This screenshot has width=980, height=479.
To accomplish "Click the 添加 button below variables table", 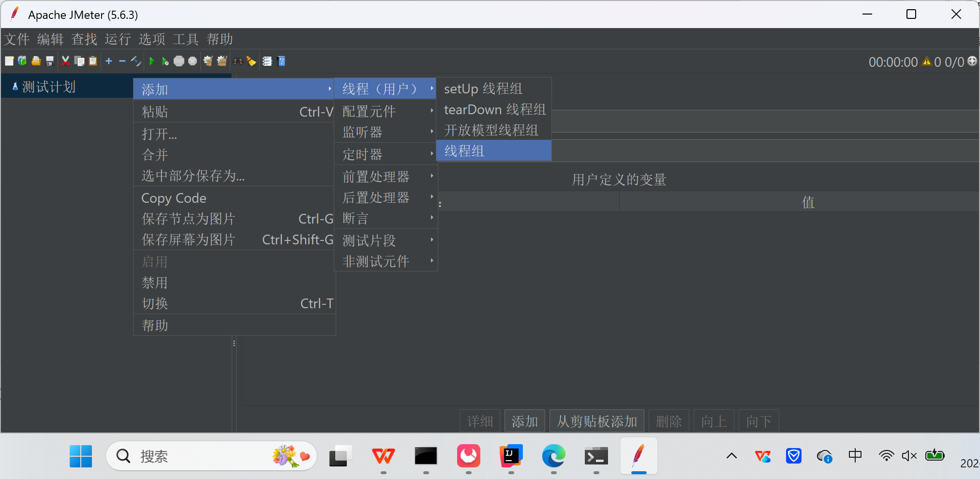I will 525,421.
